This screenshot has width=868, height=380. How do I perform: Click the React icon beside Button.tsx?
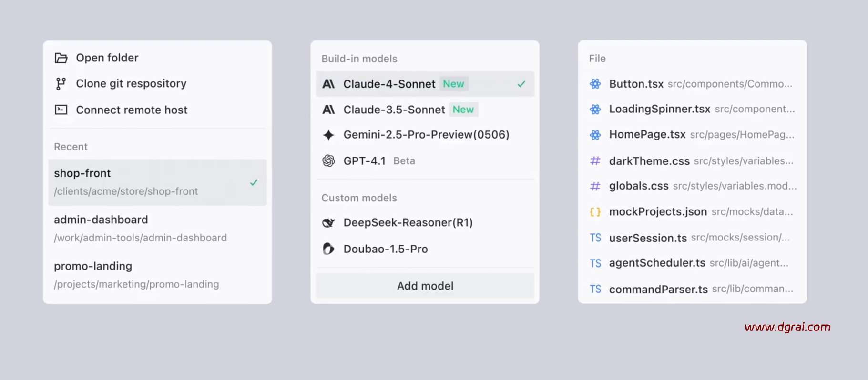click(595, 84)
